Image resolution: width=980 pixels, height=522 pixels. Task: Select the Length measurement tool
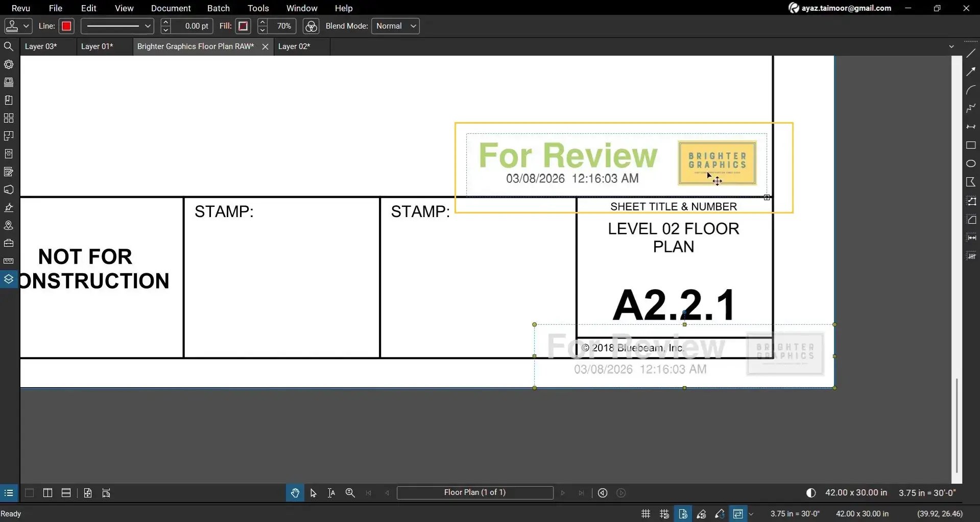[x=971, y=238]
